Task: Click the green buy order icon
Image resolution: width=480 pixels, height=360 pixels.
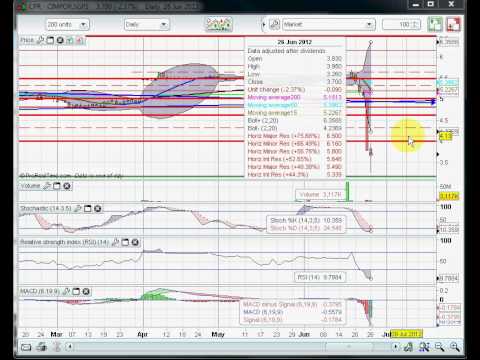Action: (435, 25)
